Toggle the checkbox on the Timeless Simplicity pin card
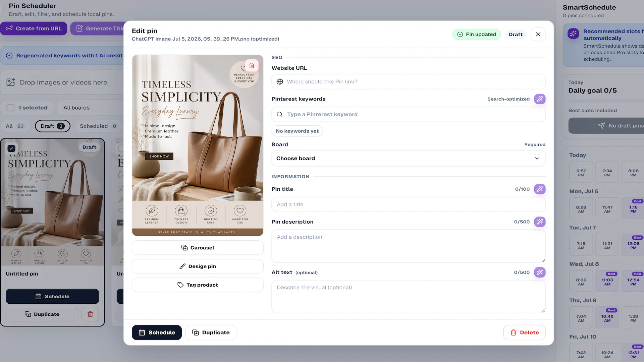The height and width of the screenshot is (362, 644). 11,148
